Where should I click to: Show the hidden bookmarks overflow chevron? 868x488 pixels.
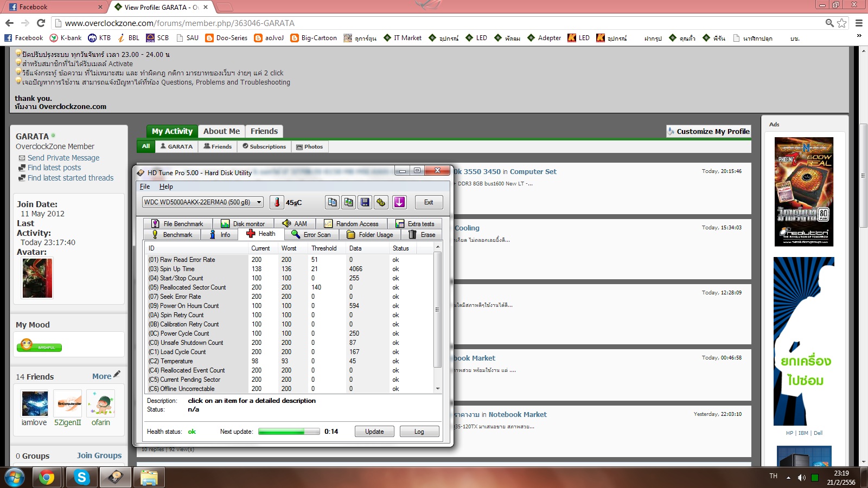click(859, 36)
